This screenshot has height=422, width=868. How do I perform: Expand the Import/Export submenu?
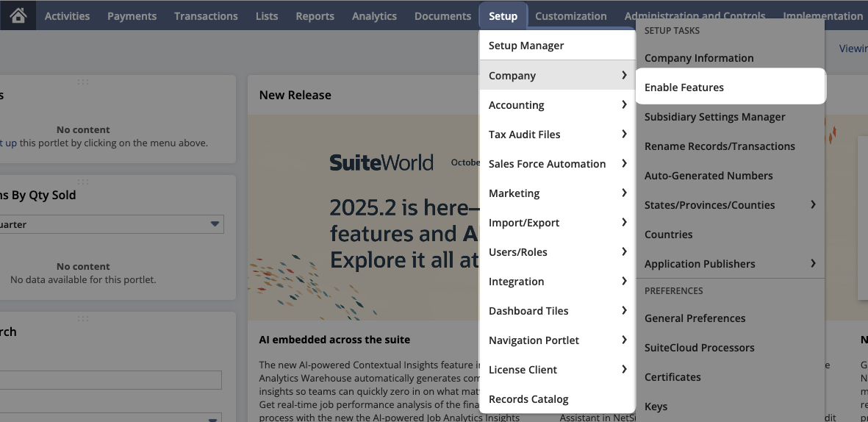(557, 222)
